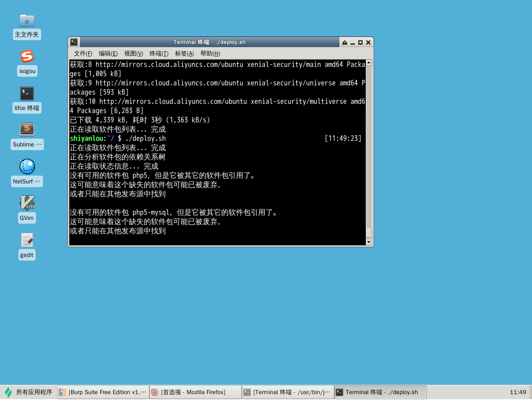Switch to the /usr/bin/j… terminal taskbar item
The height and width of the screenshot is (414, 532).
pyautogui.click(x=288, y=392)
